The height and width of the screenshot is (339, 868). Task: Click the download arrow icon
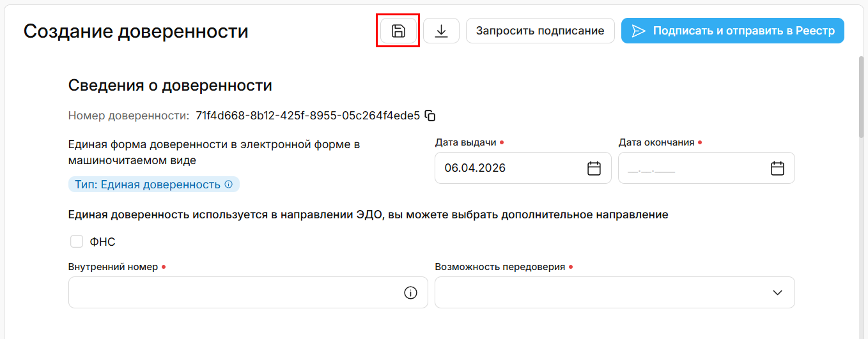441,31
